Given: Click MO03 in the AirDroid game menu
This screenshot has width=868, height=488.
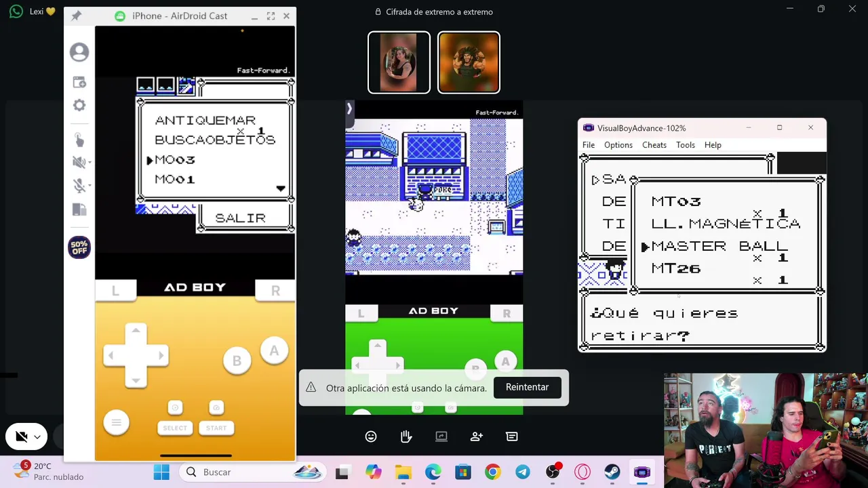Looking at the screenshot, I should (175, 160).
